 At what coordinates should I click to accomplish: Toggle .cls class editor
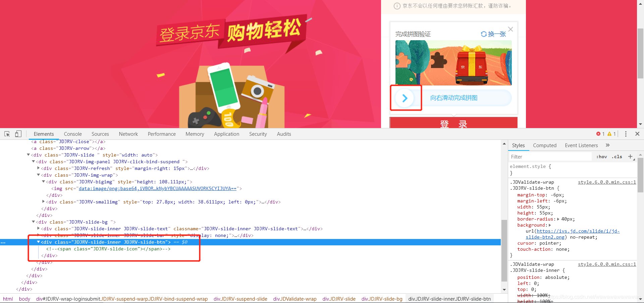617,157
